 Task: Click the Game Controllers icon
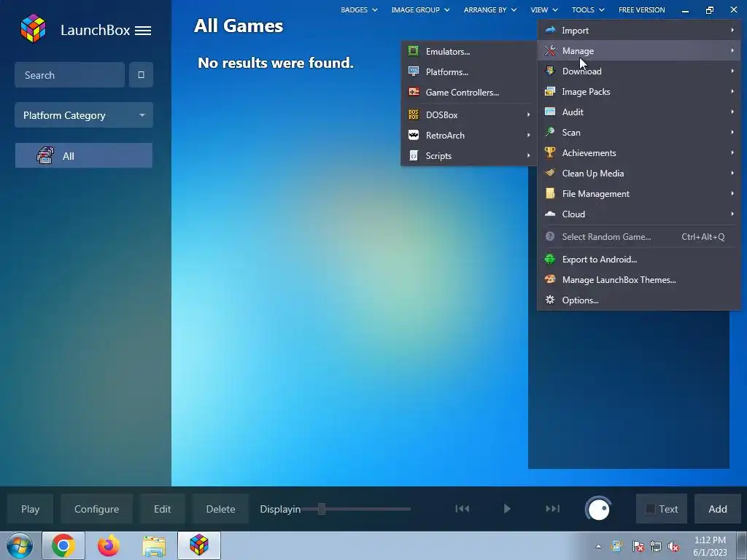point(414,92)
